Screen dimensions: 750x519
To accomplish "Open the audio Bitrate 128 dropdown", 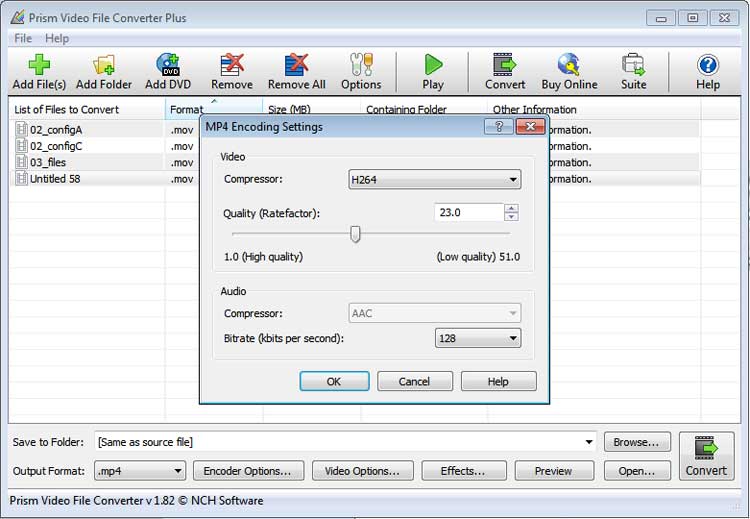I will click(x=478, y=338).
